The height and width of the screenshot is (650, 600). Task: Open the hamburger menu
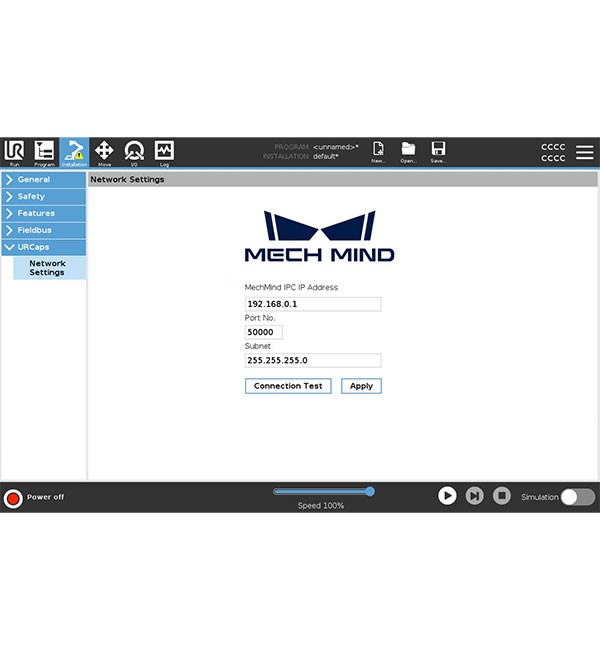(x=584, y=152)
